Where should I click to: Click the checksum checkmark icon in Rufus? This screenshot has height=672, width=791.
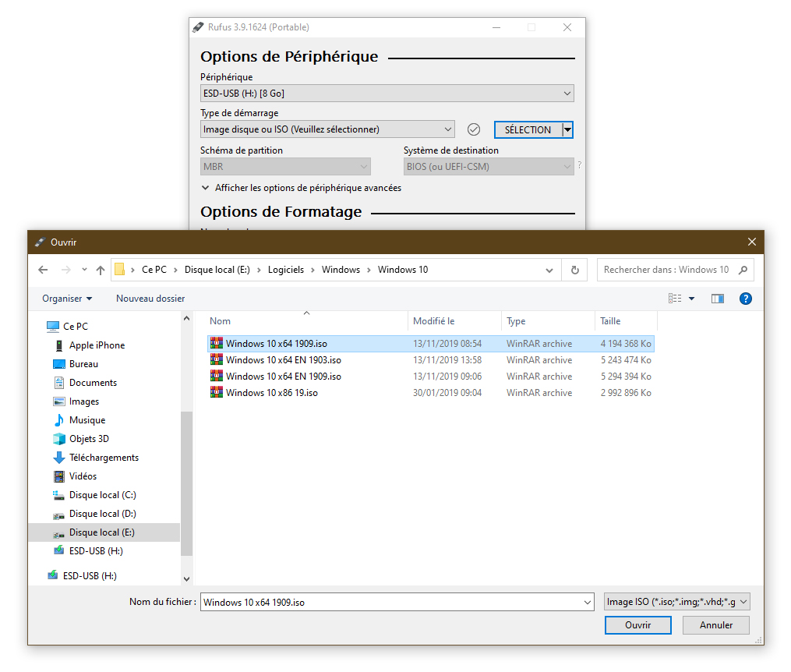pyautogui.click(x=473, y=129)
